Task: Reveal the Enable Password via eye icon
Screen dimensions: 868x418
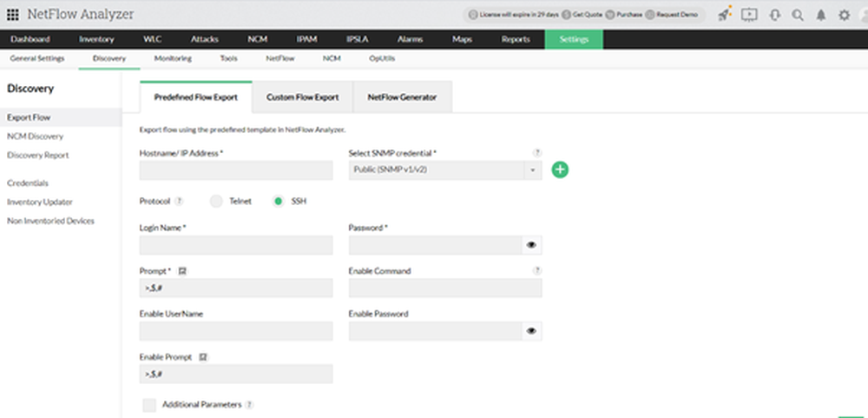Action: pos(531,331)
